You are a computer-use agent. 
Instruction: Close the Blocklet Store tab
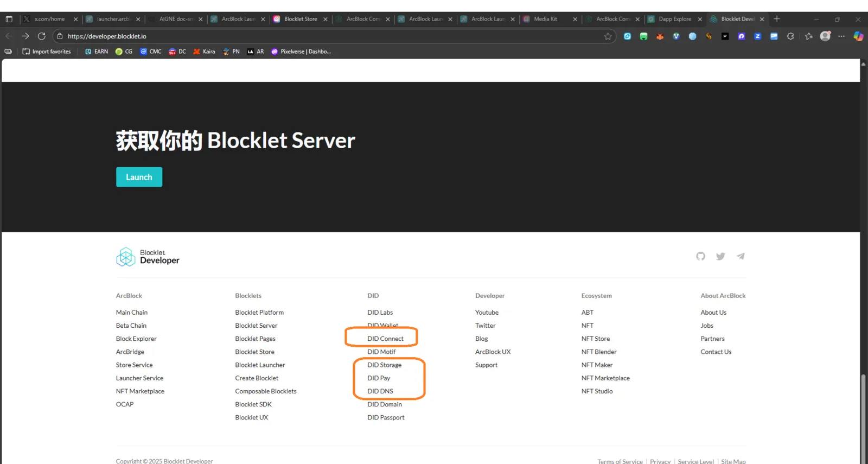(x=325, y=19)
